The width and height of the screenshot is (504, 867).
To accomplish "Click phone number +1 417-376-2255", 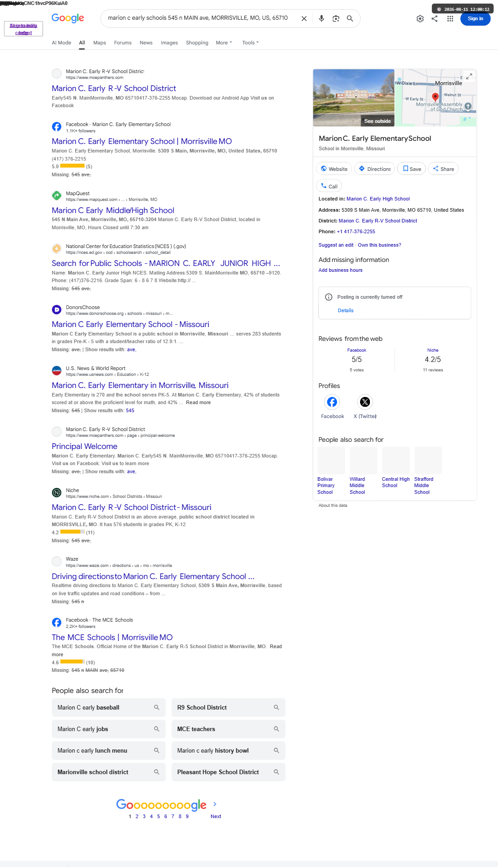I will (356, 231).
